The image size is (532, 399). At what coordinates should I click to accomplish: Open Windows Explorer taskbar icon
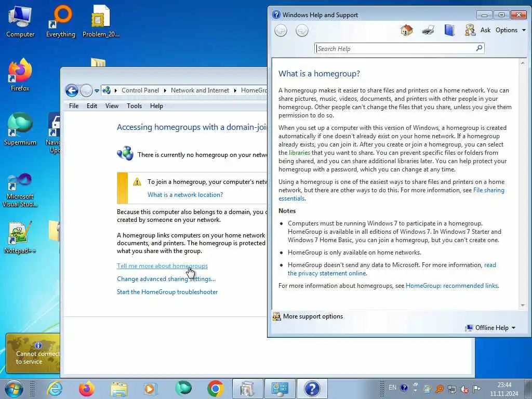(x=118, y=389)
